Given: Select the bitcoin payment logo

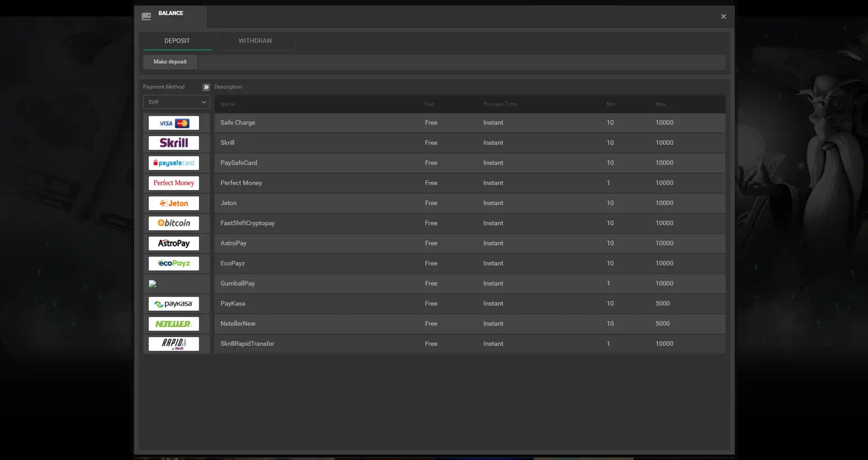Looking at the screenshot, I should [173, 223].
